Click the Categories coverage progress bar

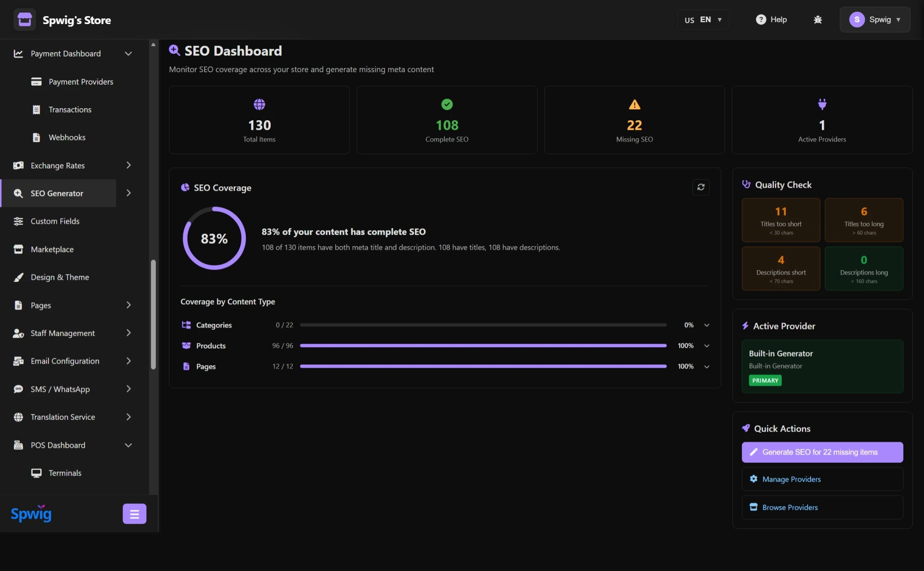(x=483, y=325)
